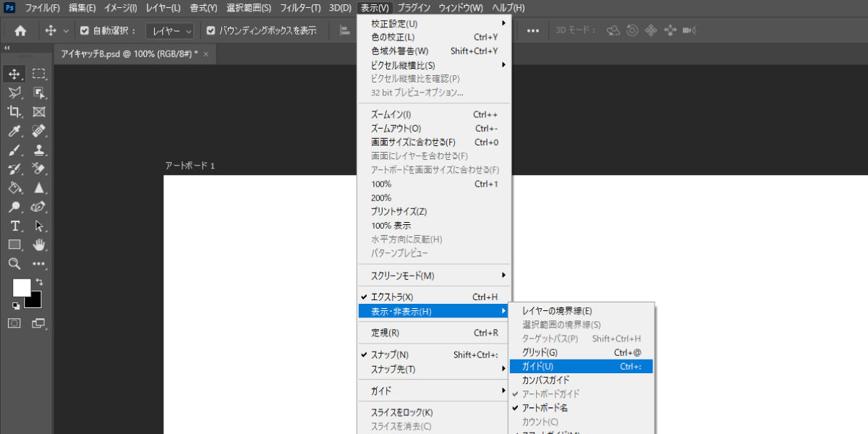868x434 pixels.
Task: Choose 定規(R) from the View menu
Action: (435, 333)
